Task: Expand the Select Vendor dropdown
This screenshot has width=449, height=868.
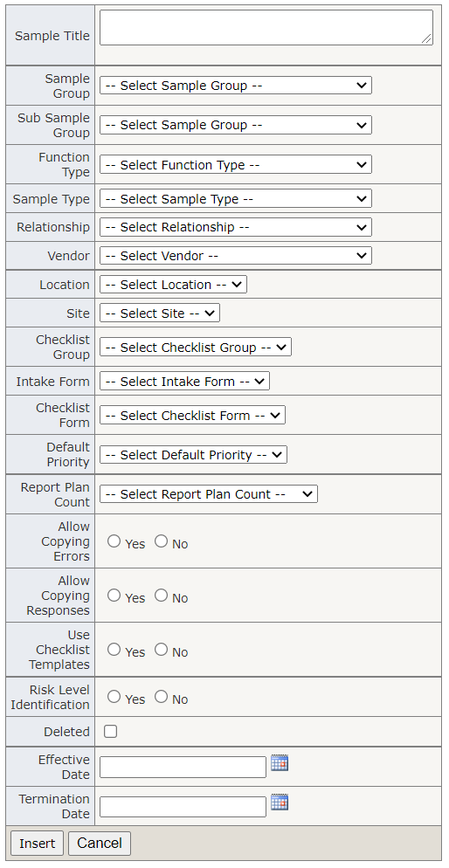Action: point(236,256)
